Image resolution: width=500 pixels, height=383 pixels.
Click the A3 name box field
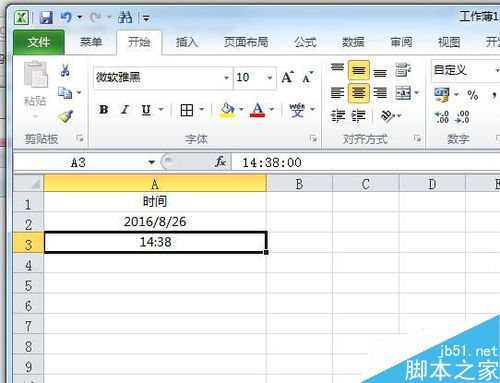pyautogui.click(x=78, y=162)
